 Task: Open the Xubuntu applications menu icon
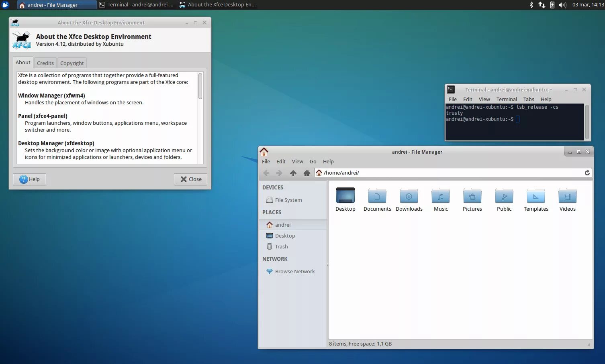pos(5,5)
